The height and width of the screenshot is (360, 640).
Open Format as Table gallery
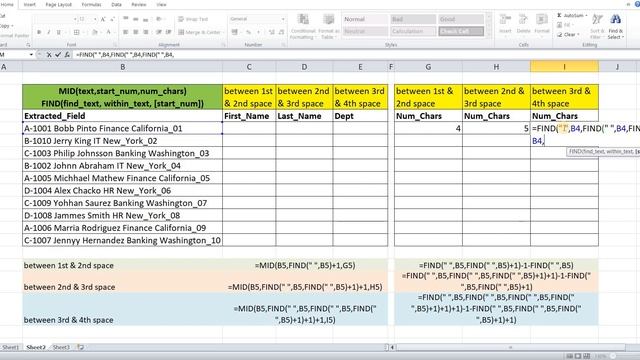tap(328, 27)
